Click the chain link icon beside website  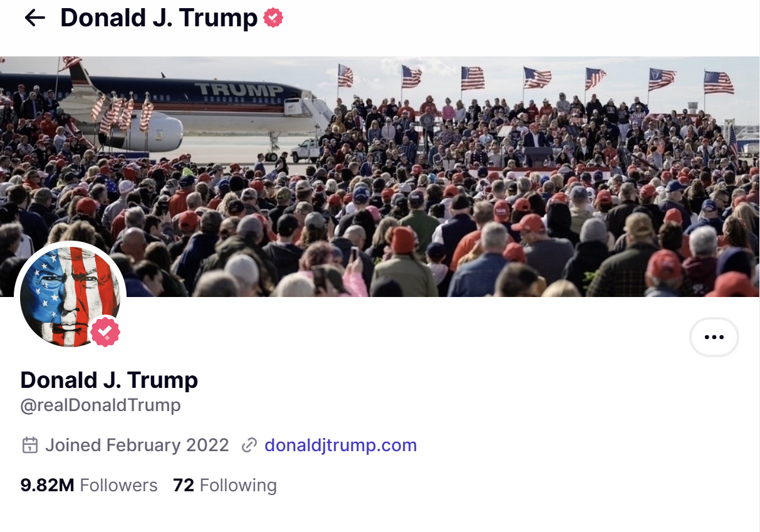(249, 446)
